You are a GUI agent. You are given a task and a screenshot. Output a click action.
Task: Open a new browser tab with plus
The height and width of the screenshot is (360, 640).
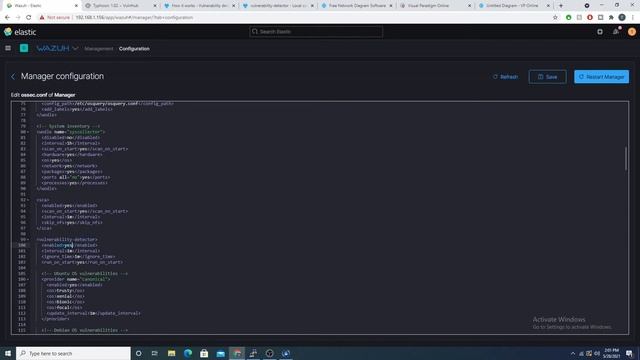pos(561,6)
